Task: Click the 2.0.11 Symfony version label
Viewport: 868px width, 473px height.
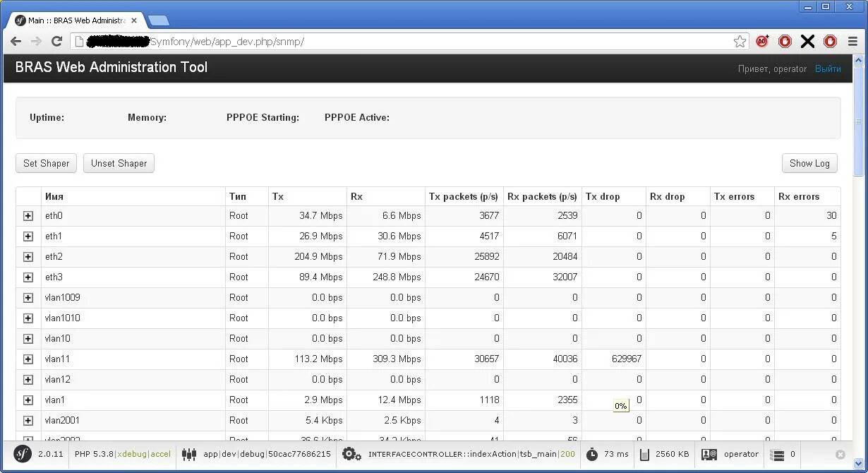Action: [x=51, y=454]
